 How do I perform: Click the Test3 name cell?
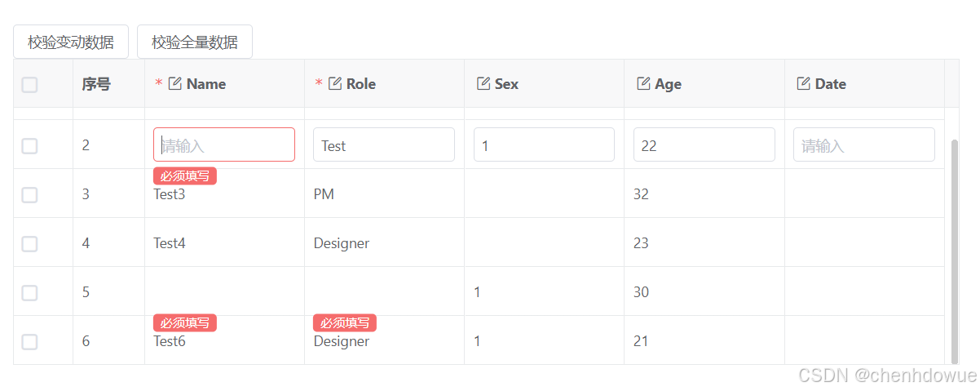pos(170,195)
